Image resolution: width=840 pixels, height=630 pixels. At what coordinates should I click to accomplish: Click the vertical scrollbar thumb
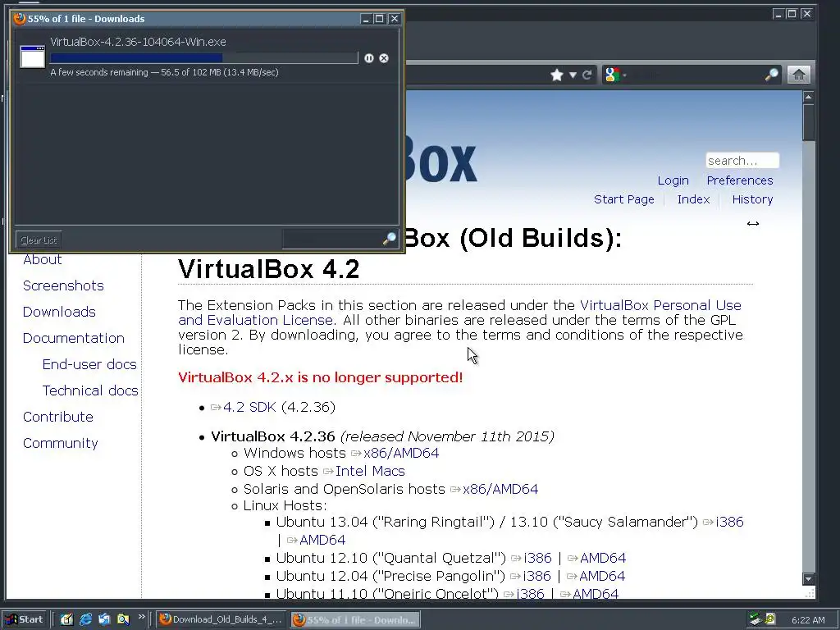808,122
